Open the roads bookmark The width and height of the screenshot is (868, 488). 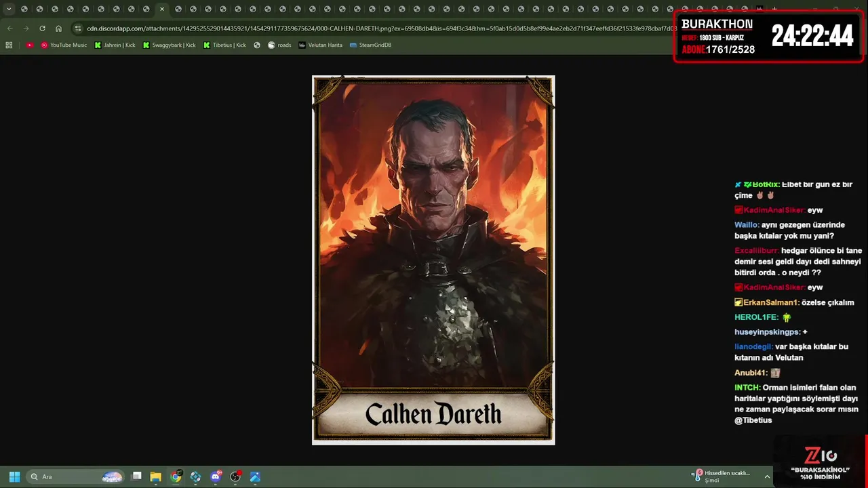(279, 45)
